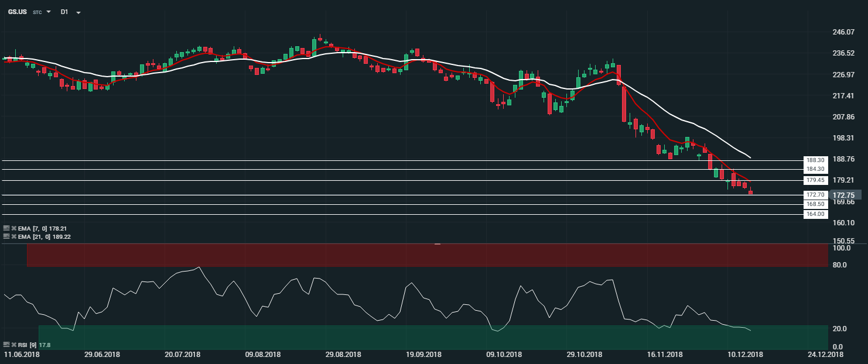The height and width of the screenshot is (364, 868).
Task: Expand the GS.US symbol dropdown arrow
Action: point(49,12)
